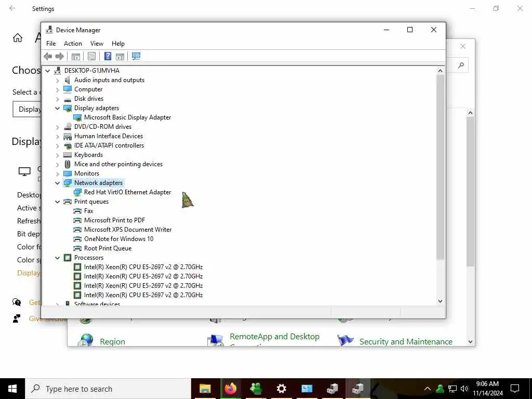Open RemoteApp and Desktop link

point(274,337)
